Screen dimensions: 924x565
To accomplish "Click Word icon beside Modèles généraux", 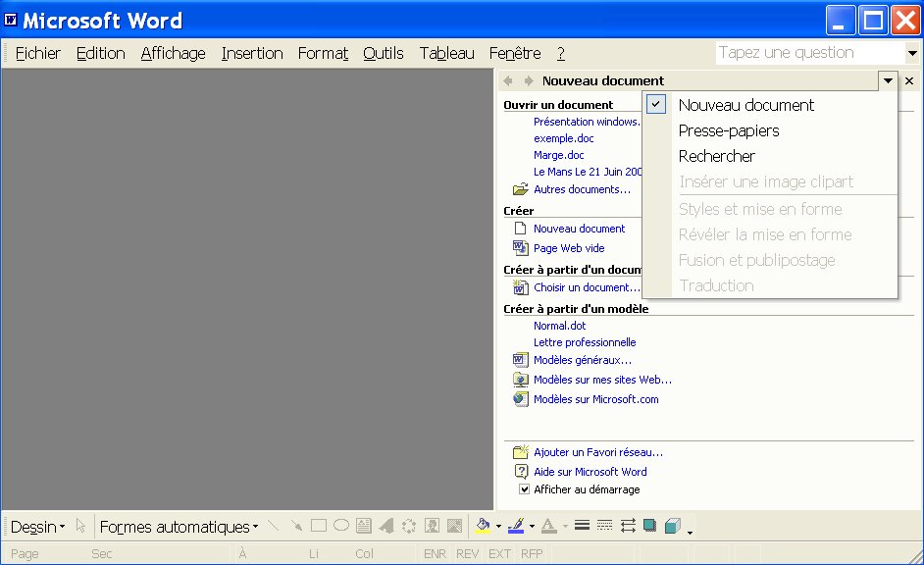I will tap(520, 359).
